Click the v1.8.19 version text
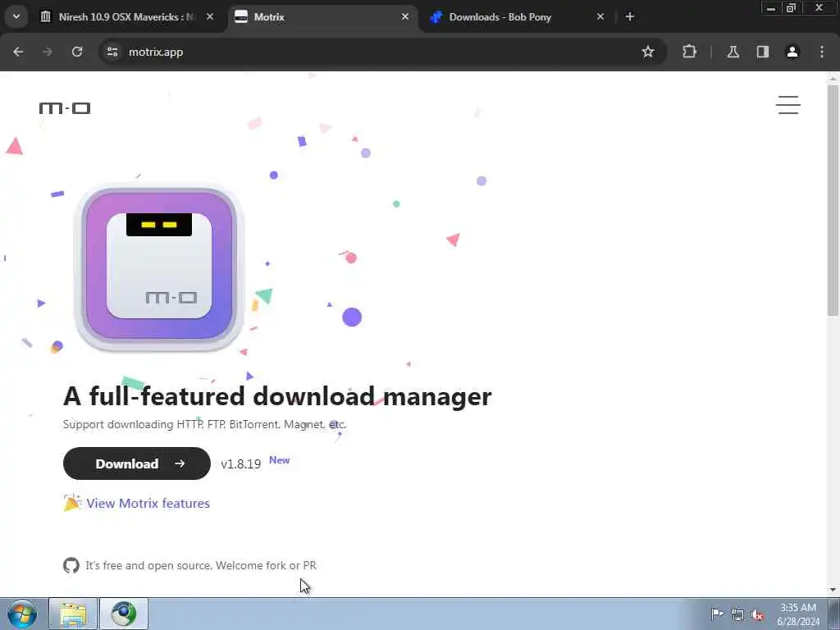 [x=240, y=464]
